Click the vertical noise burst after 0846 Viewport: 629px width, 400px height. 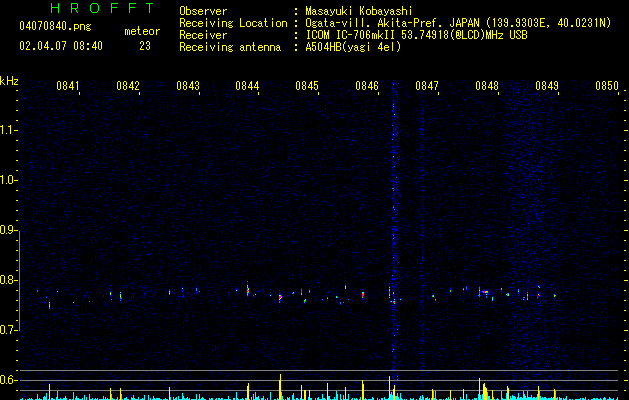click(x=394, y=229)
